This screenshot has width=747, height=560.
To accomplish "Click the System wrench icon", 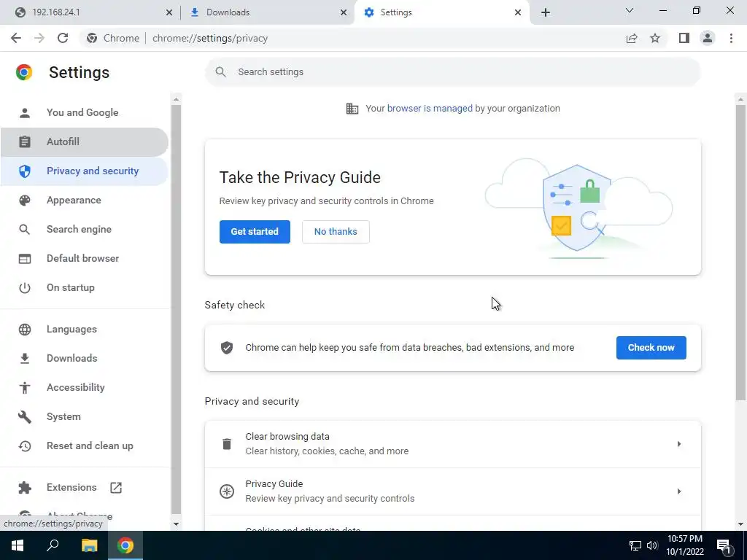I will 24,416.
